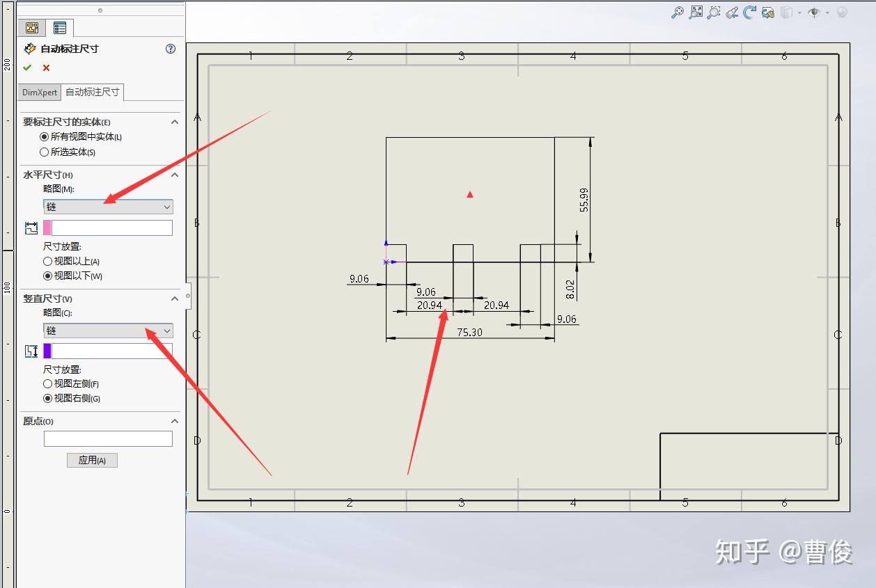Click inside the 原点 input box
This screenshot has height=588, width=876.
[108, 438]
